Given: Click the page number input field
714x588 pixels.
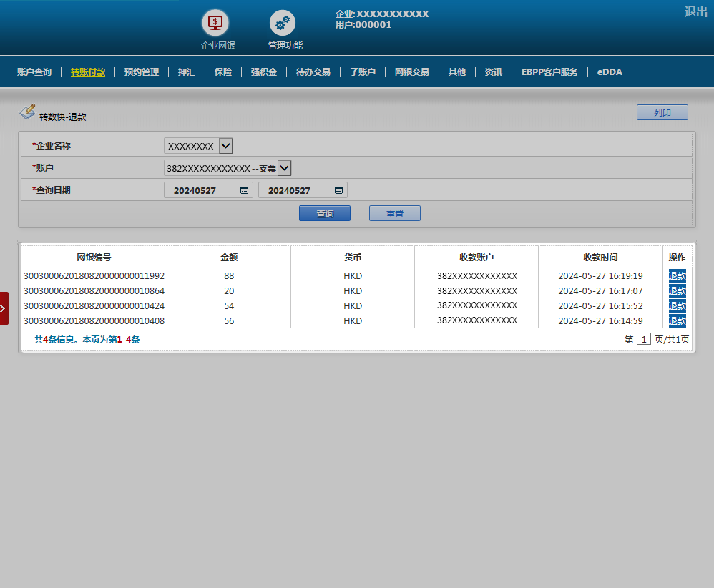Looking at the screenshot, I should (x=644, y=339).
